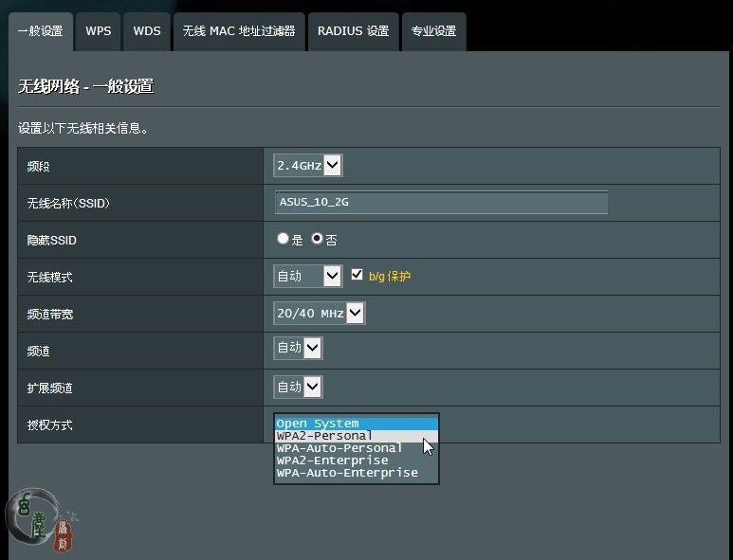Screen dimensions: 733x560
Task: Go to the RADIUS 设置 tab
Action: (x=353, y=31)
